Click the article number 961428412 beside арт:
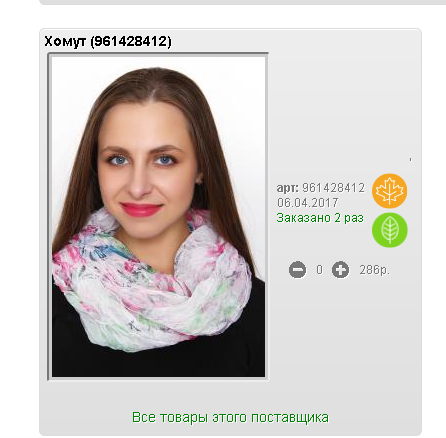Image resolution: width=446 pixels, height=438 pixels. (333, 188)
